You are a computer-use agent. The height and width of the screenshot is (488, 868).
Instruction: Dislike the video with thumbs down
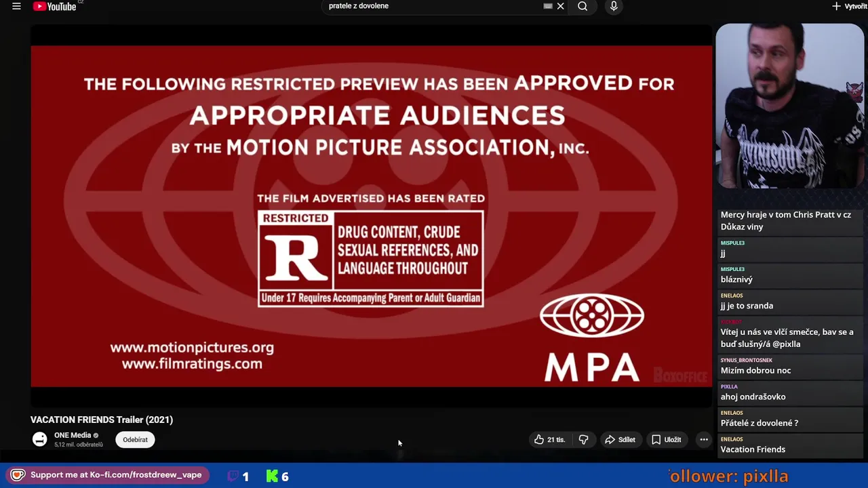click(583, 440)
